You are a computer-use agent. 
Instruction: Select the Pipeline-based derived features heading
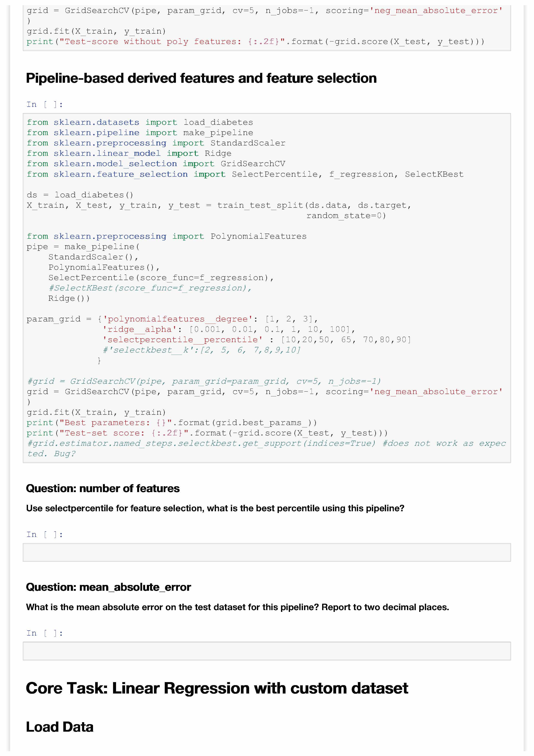(201, 78)
